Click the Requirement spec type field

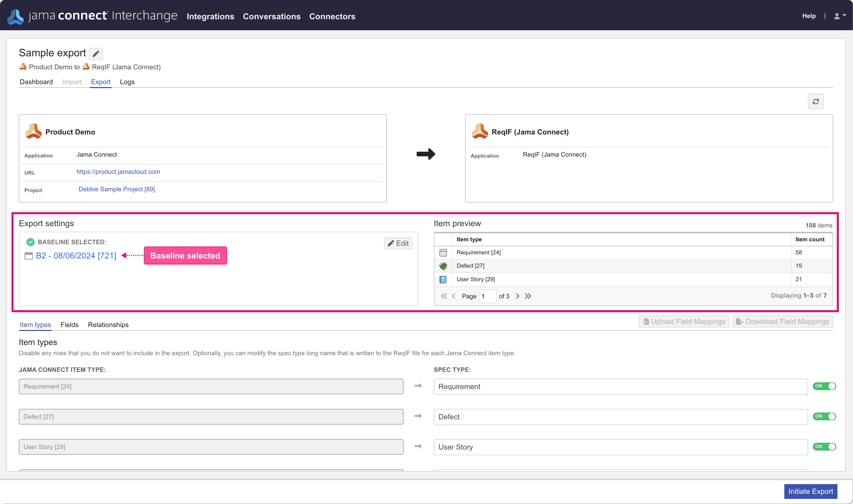[621, 386]
